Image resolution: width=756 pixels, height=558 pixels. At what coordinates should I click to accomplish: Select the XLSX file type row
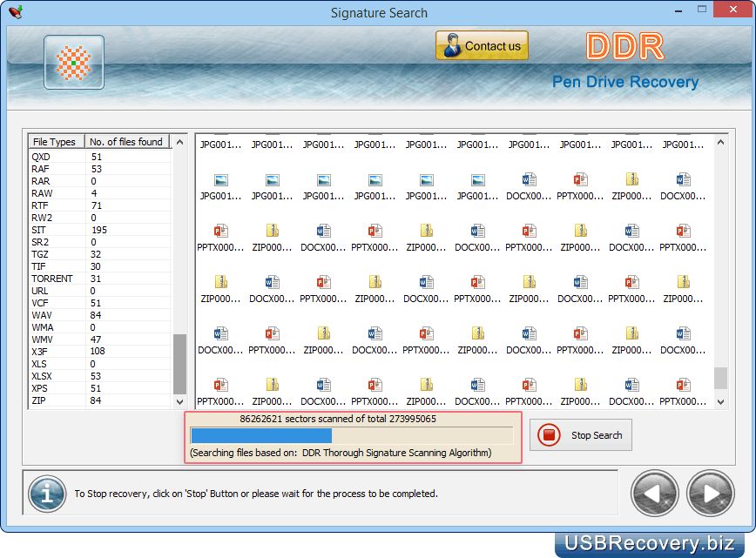(100, 376)
